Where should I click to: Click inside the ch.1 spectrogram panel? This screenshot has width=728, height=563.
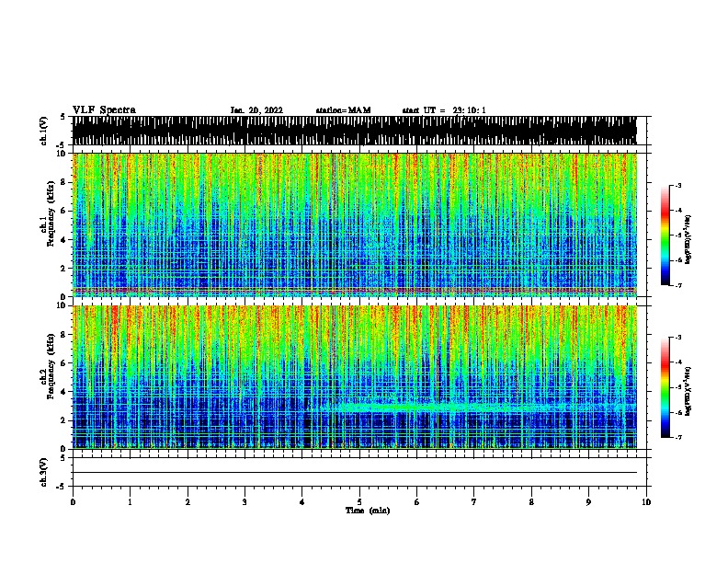355,224
